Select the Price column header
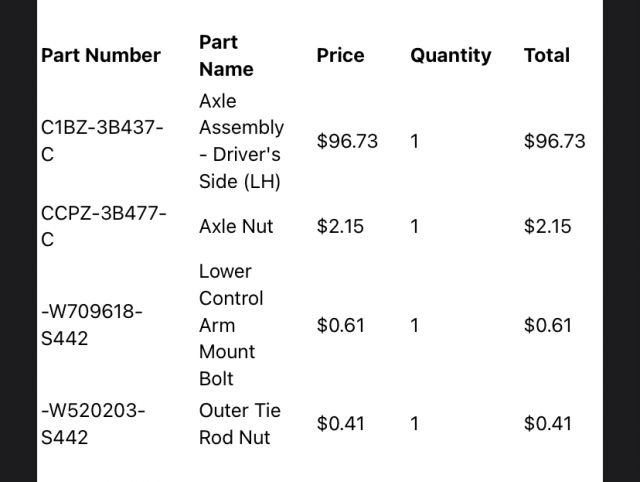The width and height of the screenshot is (640, 482). tap(340, 55)
